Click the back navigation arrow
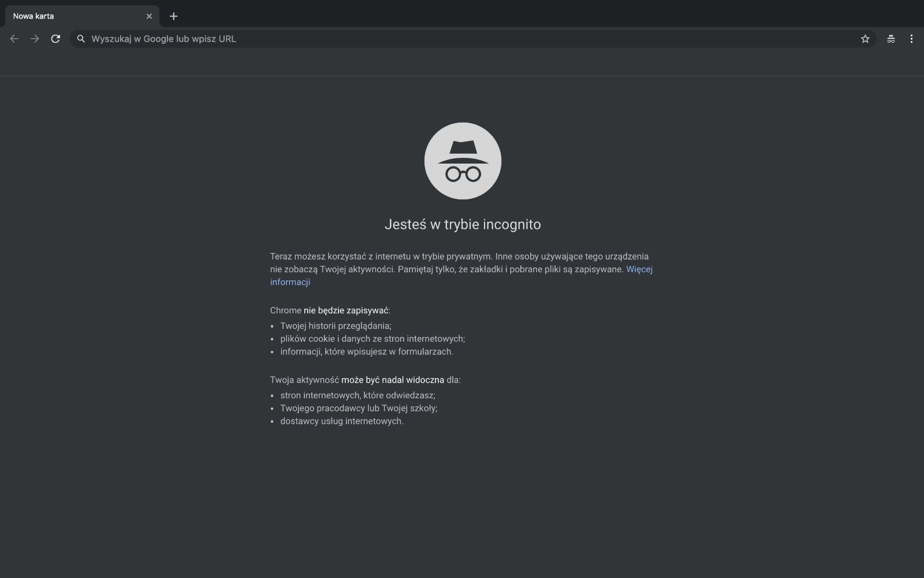This screenshot has height=578, width=924. [x=14, y=39]
